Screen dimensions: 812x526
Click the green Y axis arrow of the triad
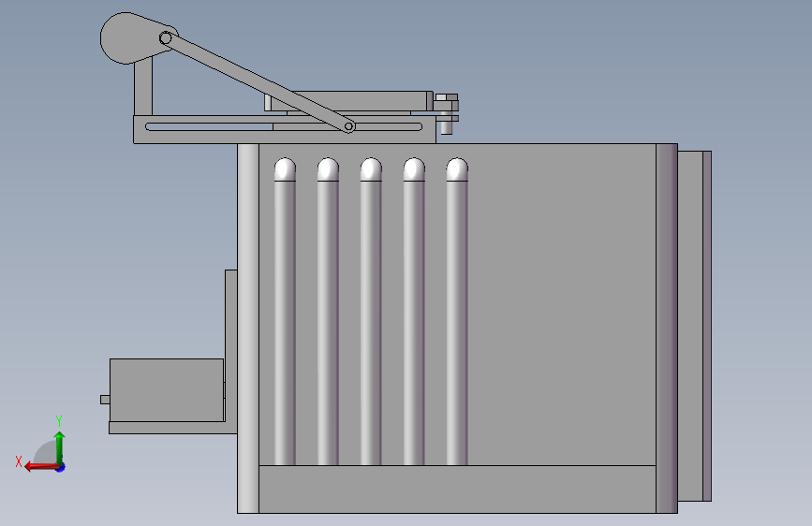coord(60,447)
